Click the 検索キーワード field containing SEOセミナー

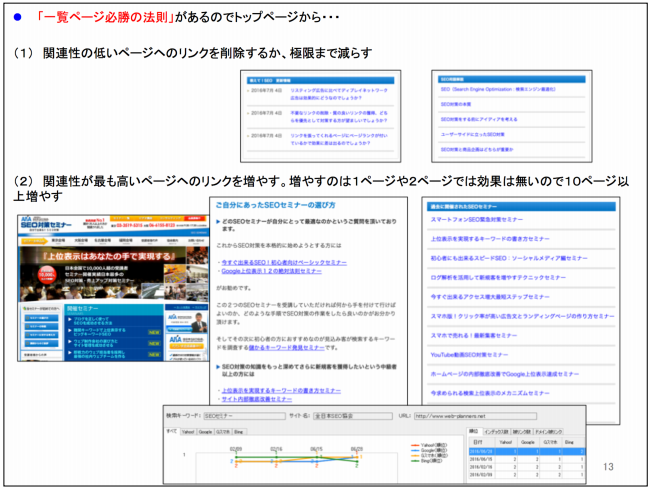(244, 416)
